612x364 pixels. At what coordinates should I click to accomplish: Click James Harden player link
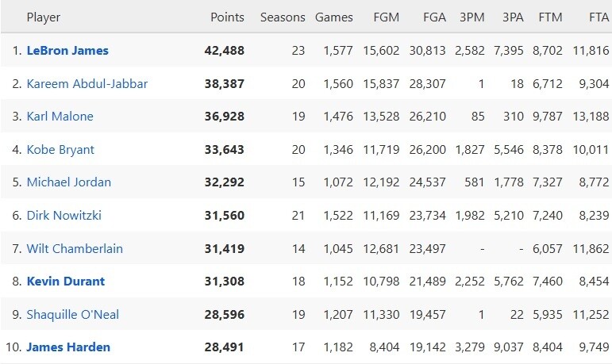[x=68, y=347]
